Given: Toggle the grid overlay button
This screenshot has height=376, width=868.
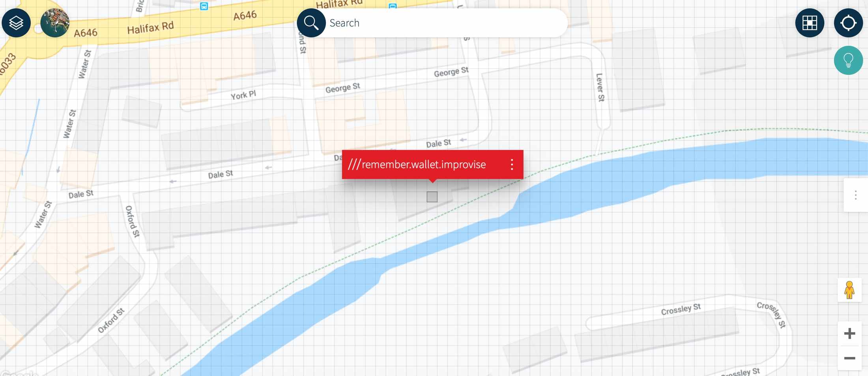Looking at the screenshot, I should point(809,23).
